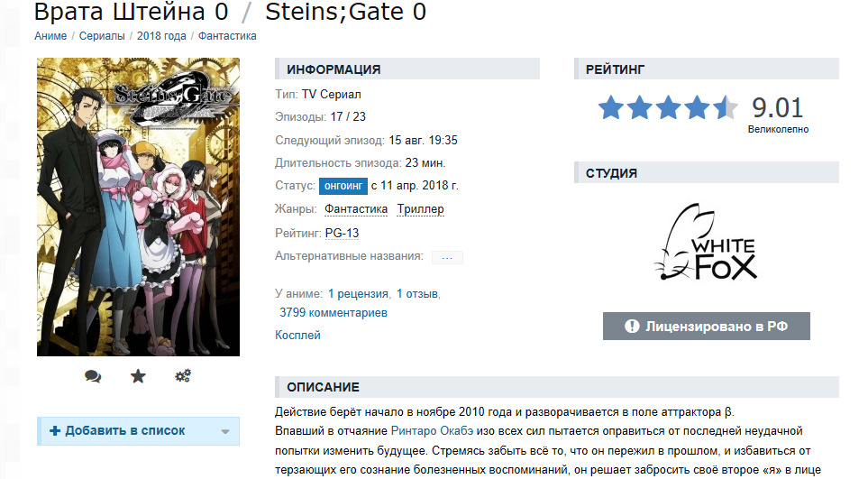
Task: Open the 1 рецензия link
Action: tap(358, 293)
